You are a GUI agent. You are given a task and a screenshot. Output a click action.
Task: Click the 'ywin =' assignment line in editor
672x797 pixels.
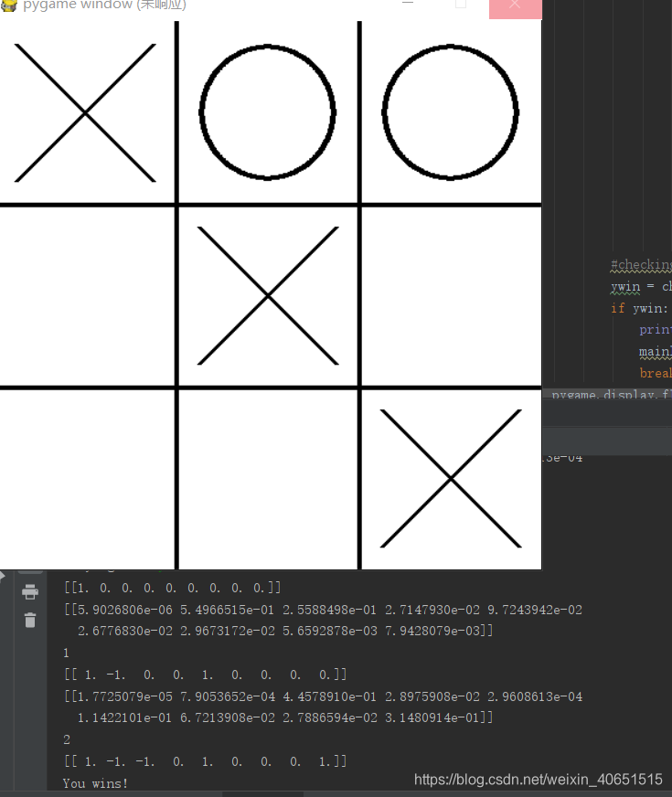(641, 287)
